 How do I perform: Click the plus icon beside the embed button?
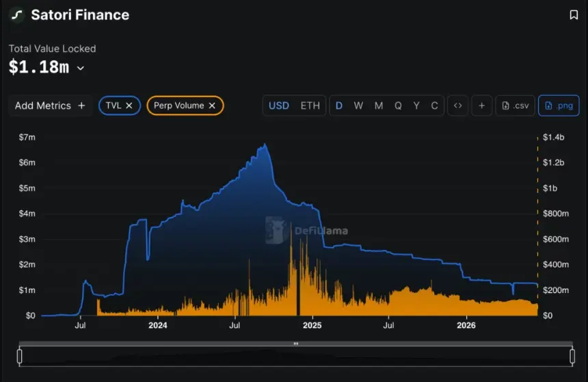coord(481,105)
